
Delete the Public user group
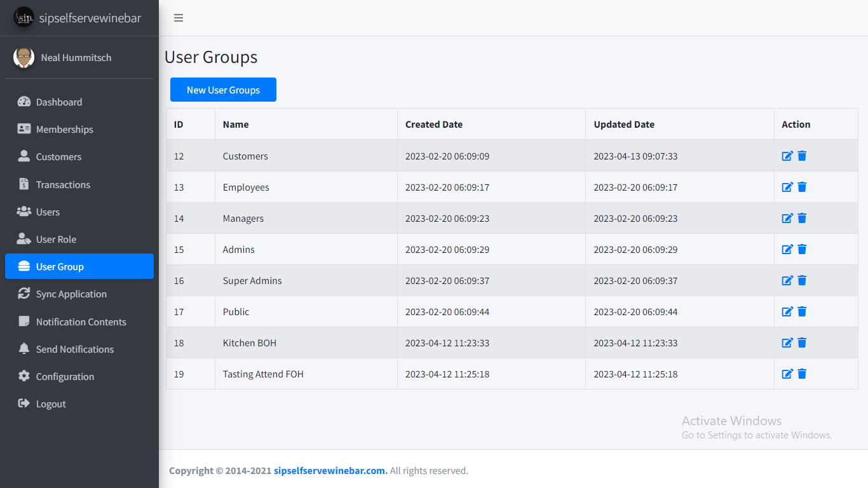(x=802, y=311)
